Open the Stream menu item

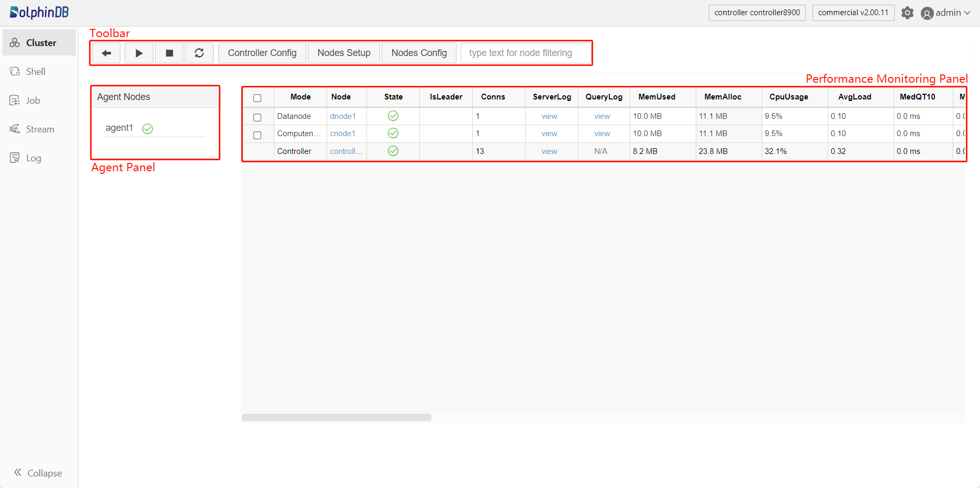[x=40, y=129]
